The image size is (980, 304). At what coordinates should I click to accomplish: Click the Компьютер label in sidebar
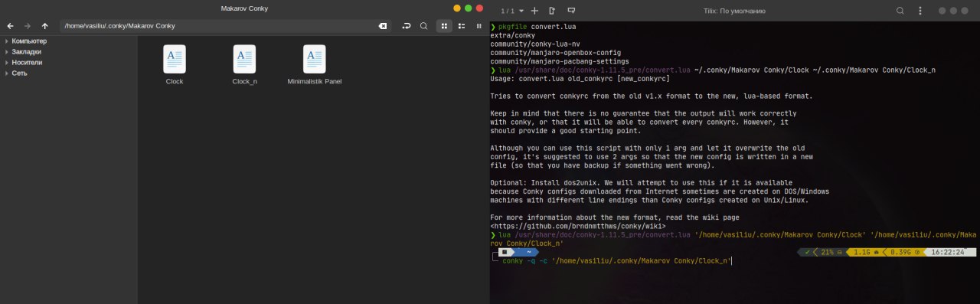click(x=29, y=41)
